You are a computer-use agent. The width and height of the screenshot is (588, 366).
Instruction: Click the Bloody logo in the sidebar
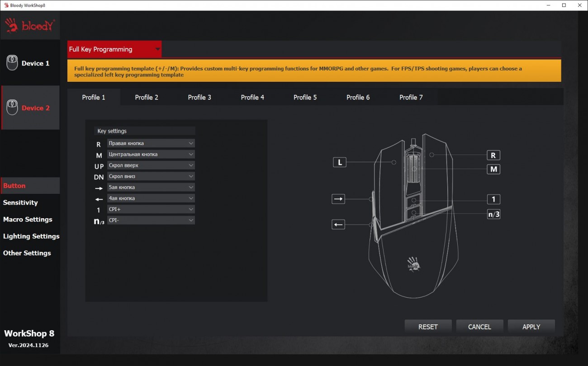tap(30, 26)
